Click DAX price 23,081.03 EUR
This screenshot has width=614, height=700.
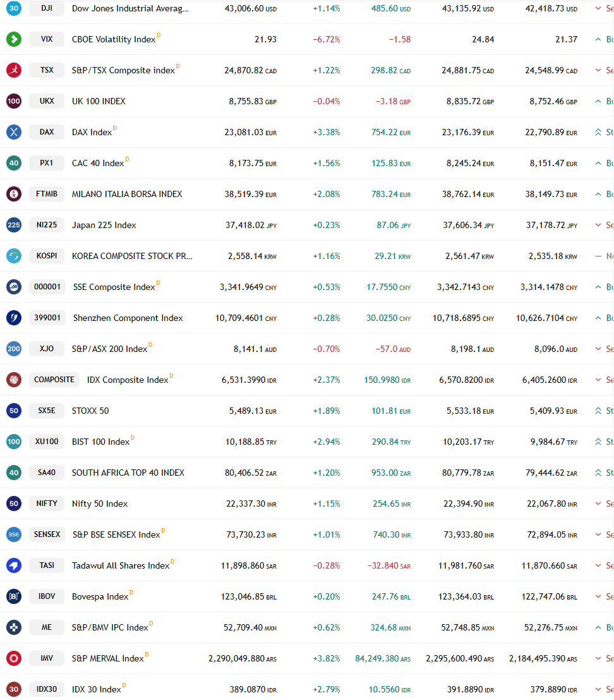250,133
